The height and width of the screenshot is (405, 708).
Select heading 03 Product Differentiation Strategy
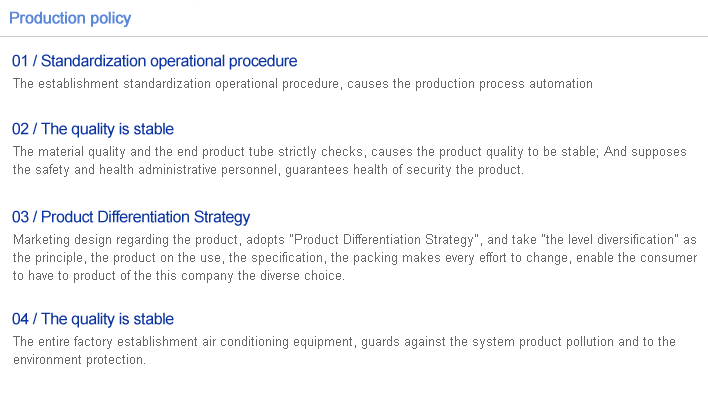(x=131, y=217)
